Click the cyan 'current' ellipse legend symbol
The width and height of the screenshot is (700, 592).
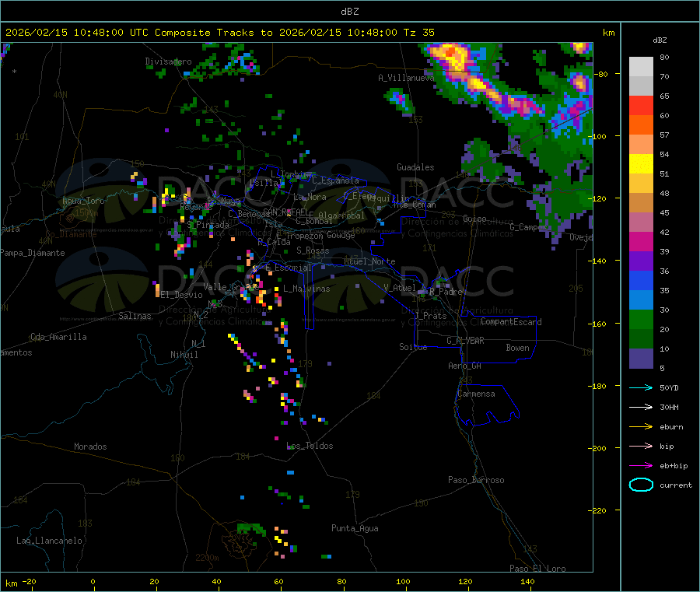tap(641, 485)
